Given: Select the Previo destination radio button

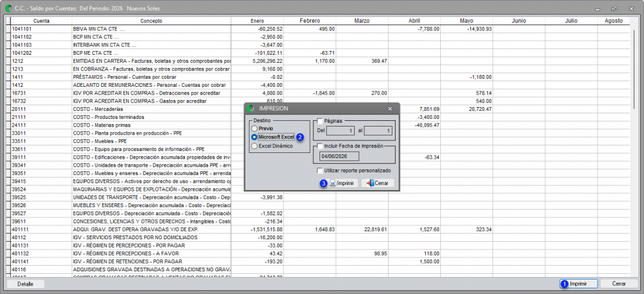Looking at the screenshot, I should pos(255,128).
